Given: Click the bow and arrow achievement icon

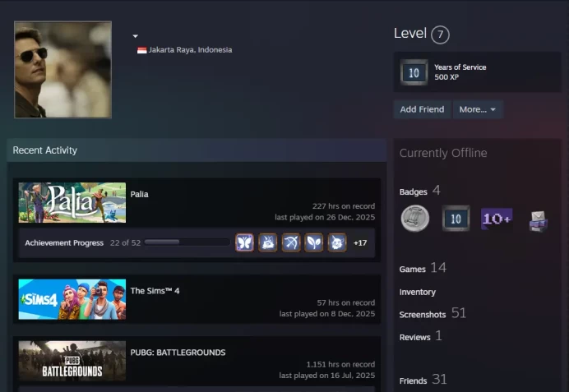Looking at the screenshot, I should coord(291,242).
